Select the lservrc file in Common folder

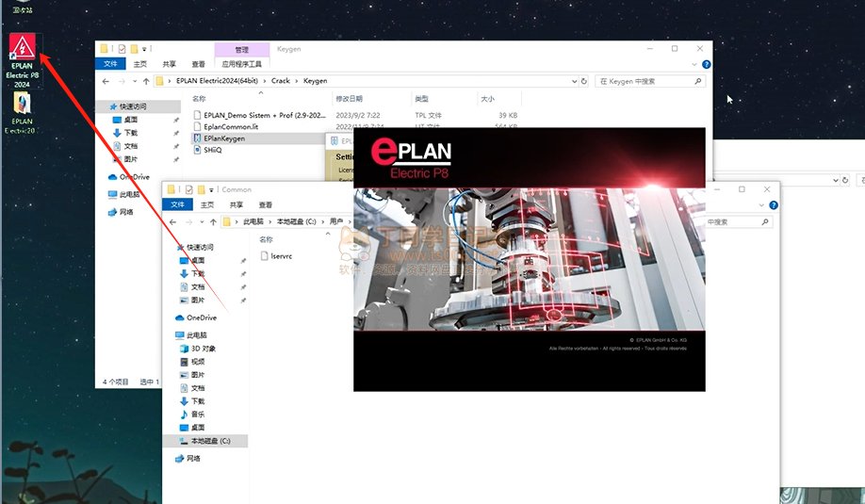(x=282, y=255)
